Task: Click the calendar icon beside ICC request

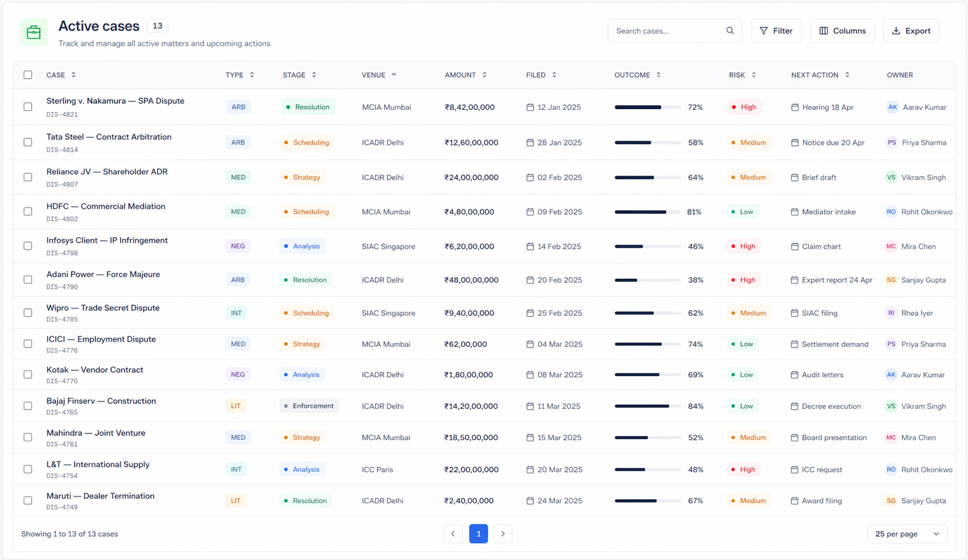Action: pyautogui.click(x=795, y=470)
